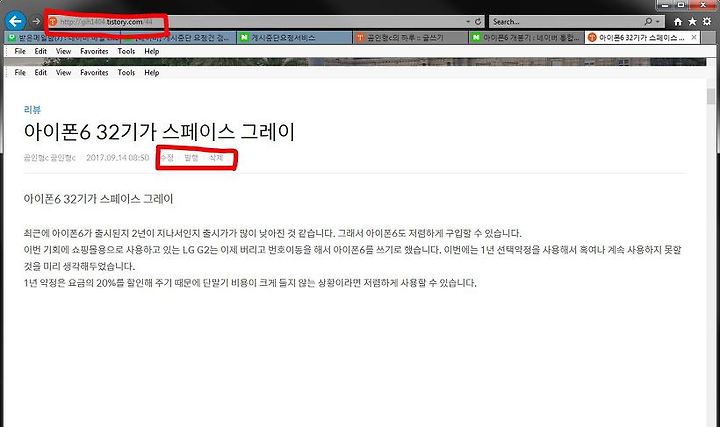Switch to the 아이폰6 개봉기 네이버 tab
The height and width of the screenshot is (427, 720).
coord(527,38)
